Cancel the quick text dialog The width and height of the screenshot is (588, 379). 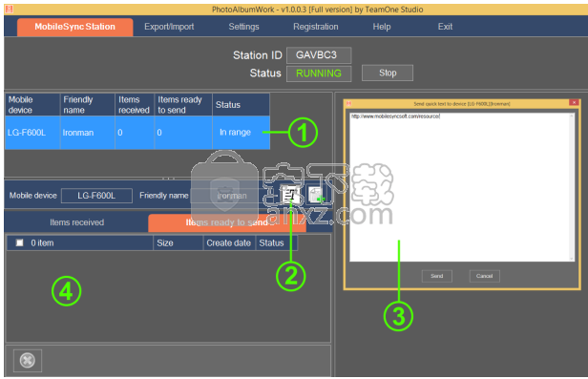[484, 276]
